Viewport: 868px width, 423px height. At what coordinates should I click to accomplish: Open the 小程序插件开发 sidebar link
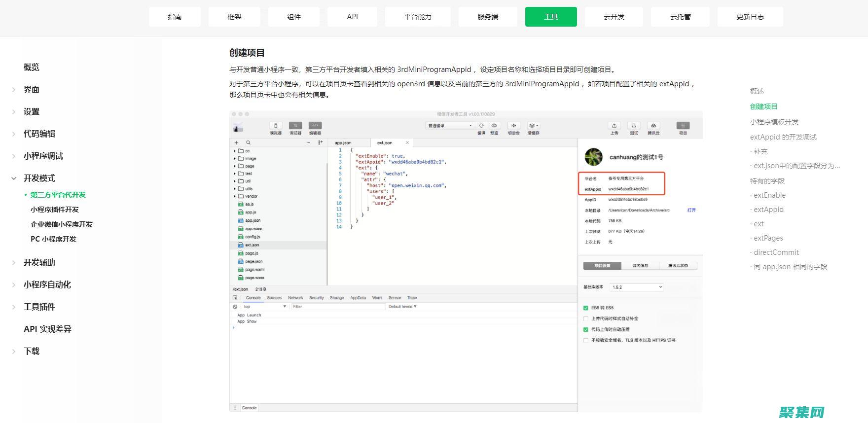tap(55, 210)
